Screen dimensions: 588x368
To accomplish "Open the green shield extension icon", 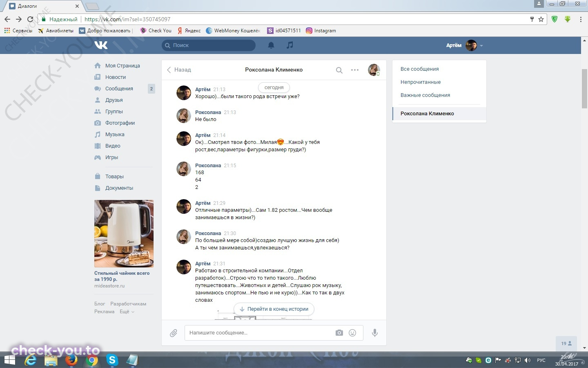I will tap(555, 19).
